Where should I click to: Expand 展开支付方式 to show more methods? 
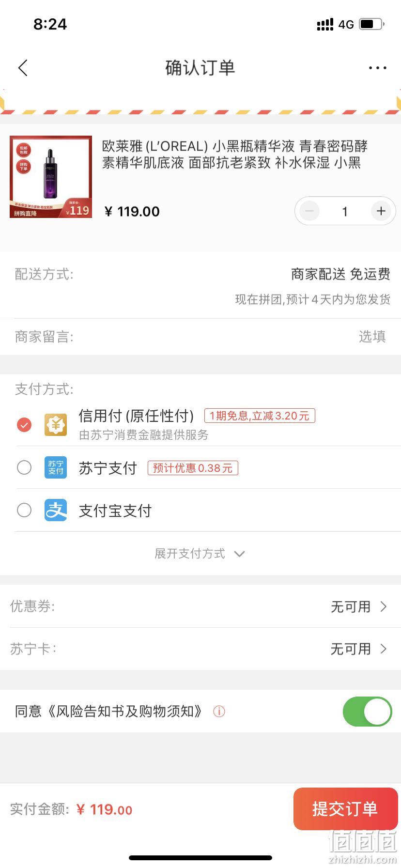pos(200,554)
